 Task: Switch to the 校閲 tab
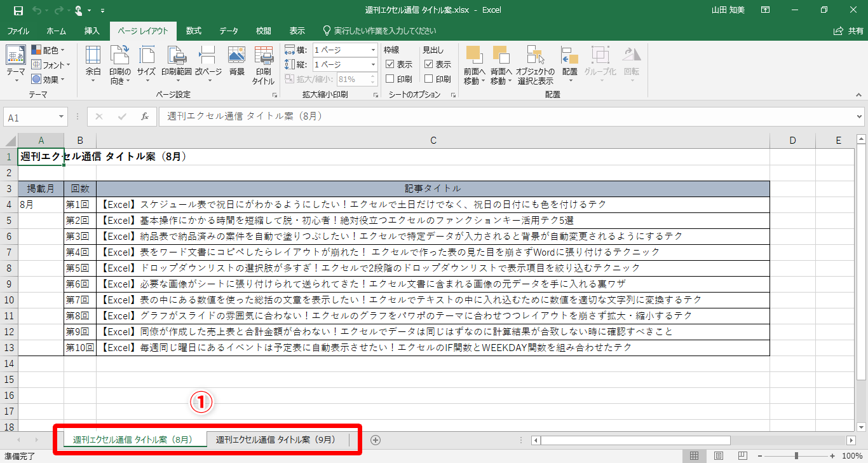click(264, 31)
